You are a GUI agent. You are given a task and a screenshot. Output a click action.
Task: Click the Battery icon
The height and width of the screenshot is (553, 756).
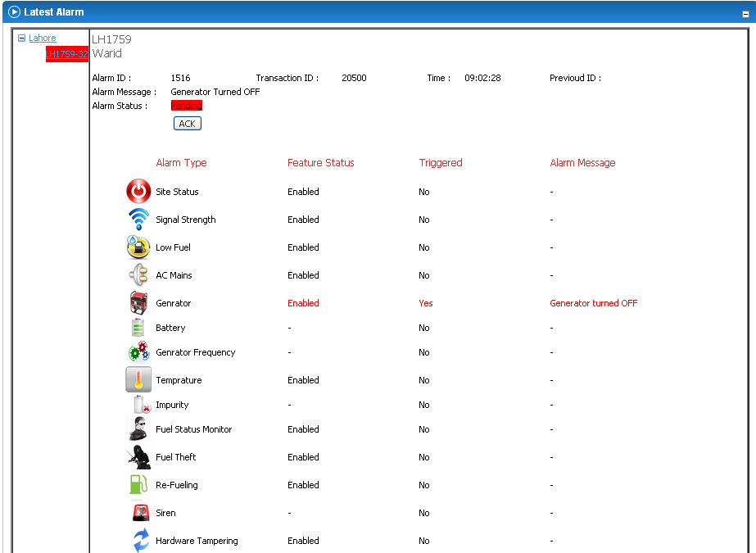tap(138, 328)
